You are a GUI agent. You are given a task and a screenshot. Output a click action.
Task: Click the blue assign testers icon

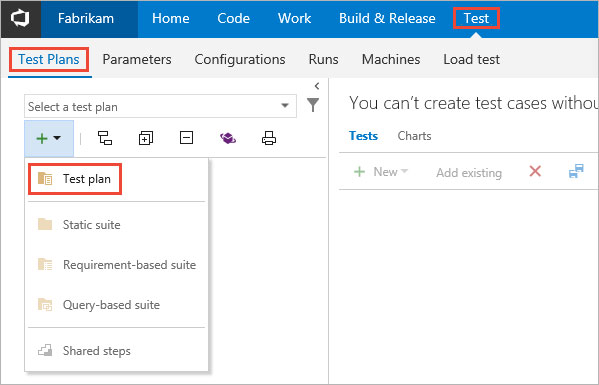pyautogui.click(x=576, y=171)
